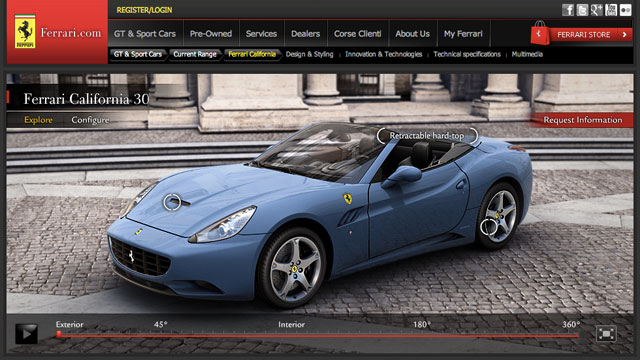Play the car rotation animation
640x360 pixels.
pos(27,334)
